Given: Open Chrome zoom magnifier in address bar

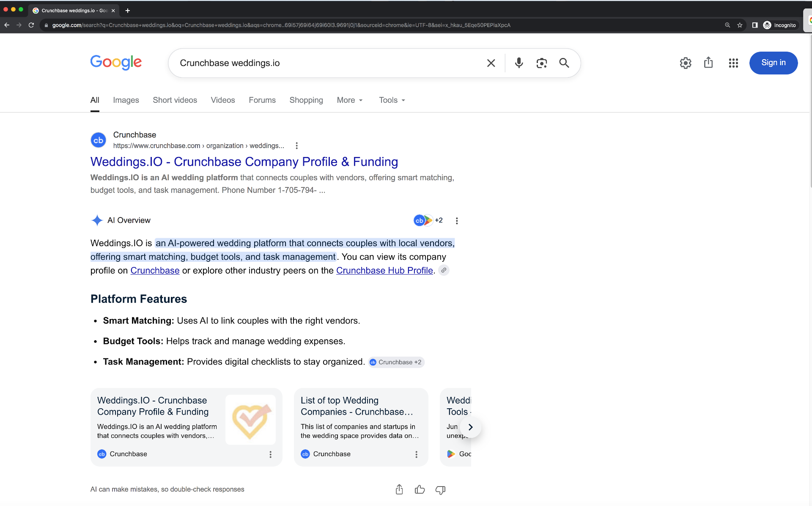Looking at the screenshot, I should coord(727,25).
